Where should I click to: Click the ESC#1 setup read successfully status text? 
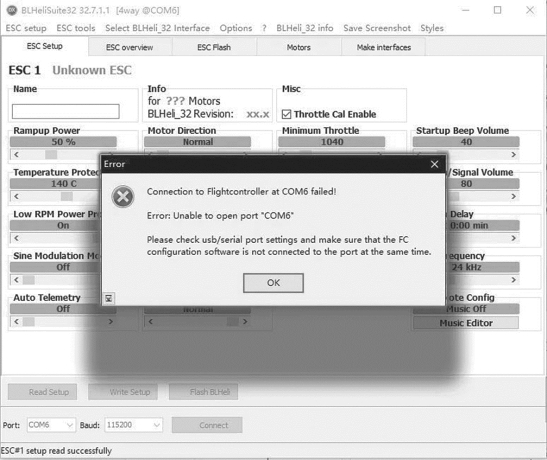click(x=56, y=451)
